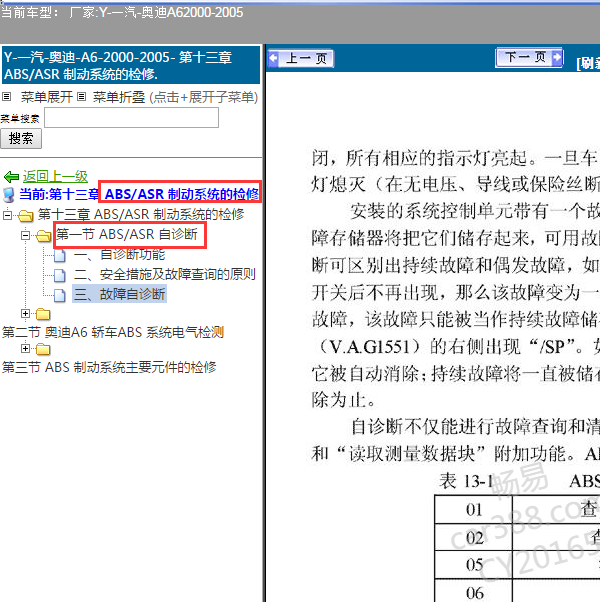Screen dimensions: 600x602
Task: Click the 刷新 refresh link in the toolbar
Action: [x=588, y=63]
